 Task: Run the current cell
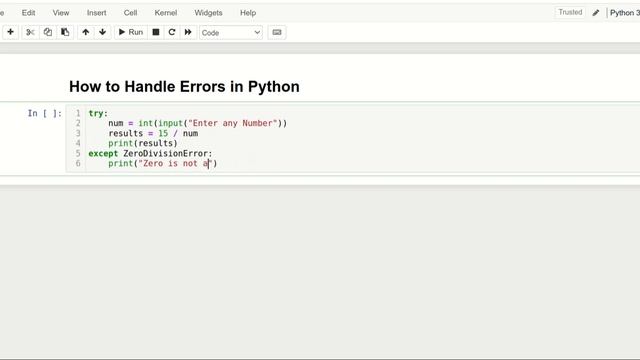tap(131, 32)
